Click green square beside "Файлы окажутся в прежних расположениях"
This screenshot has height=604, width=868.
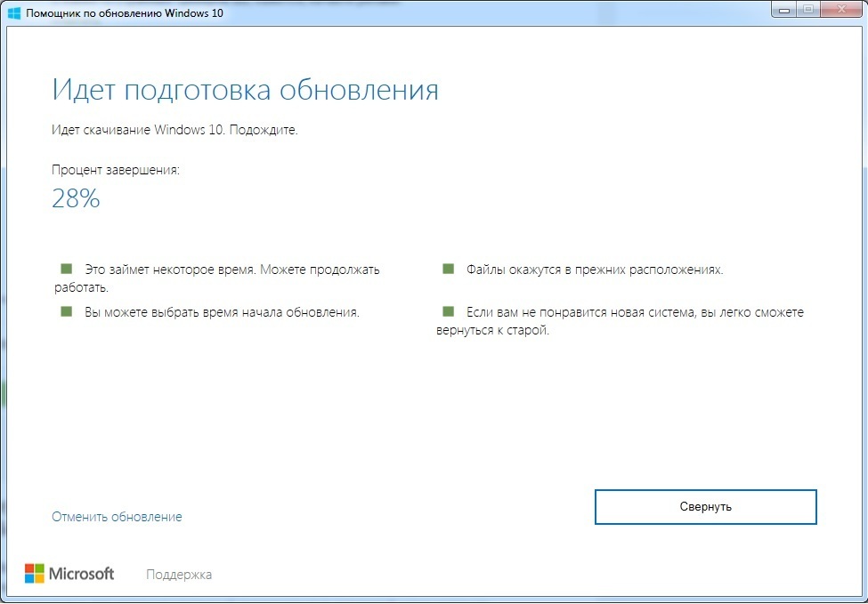point(448,269)
